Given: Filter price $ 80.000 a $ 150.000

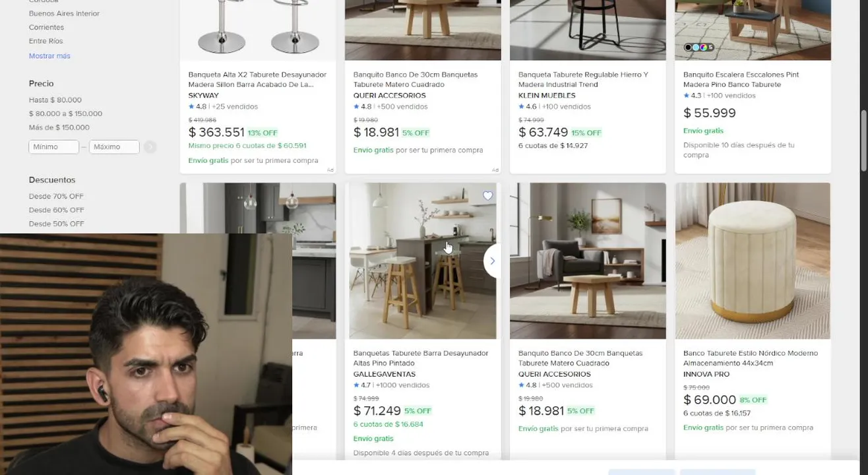Looking at the screenshot, I should 65,113.
